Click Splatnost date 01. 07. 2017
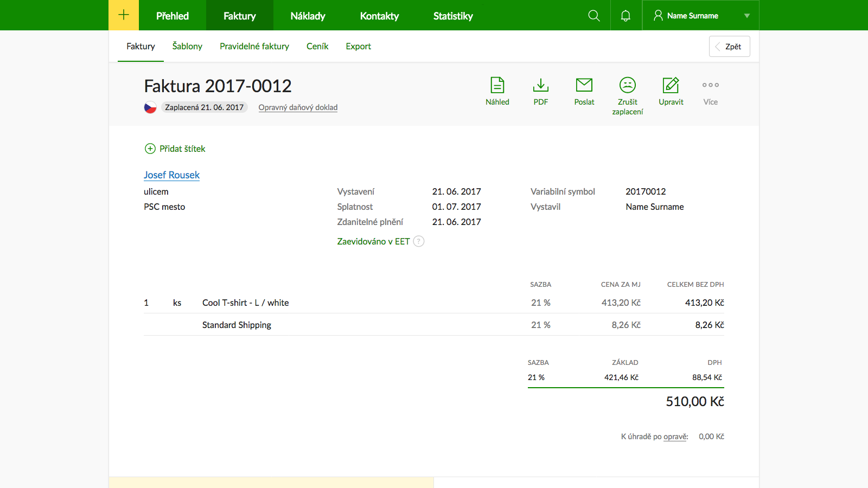 [456, 207]
